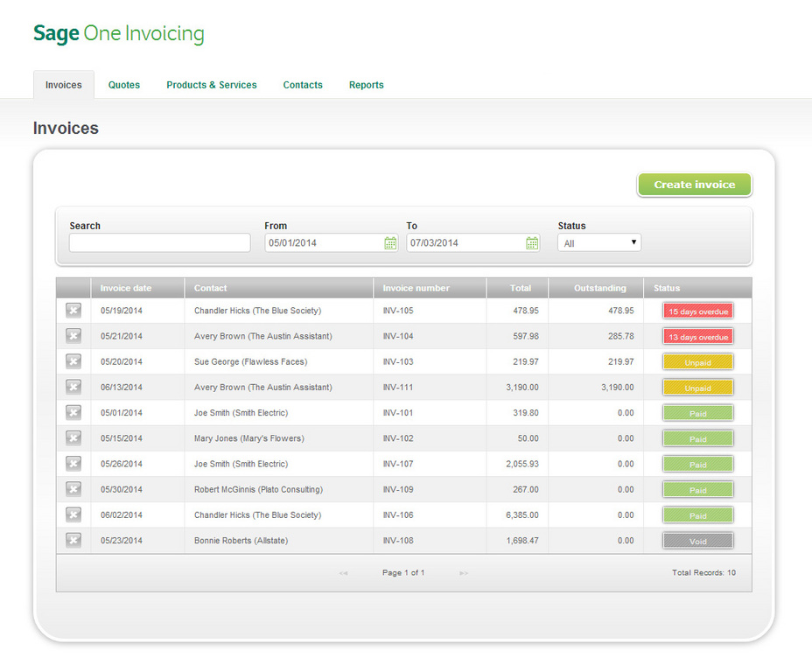Select Sue George (Flawless Faces) contact cell
The image size is (812, 672).
(x=250, y=361)
